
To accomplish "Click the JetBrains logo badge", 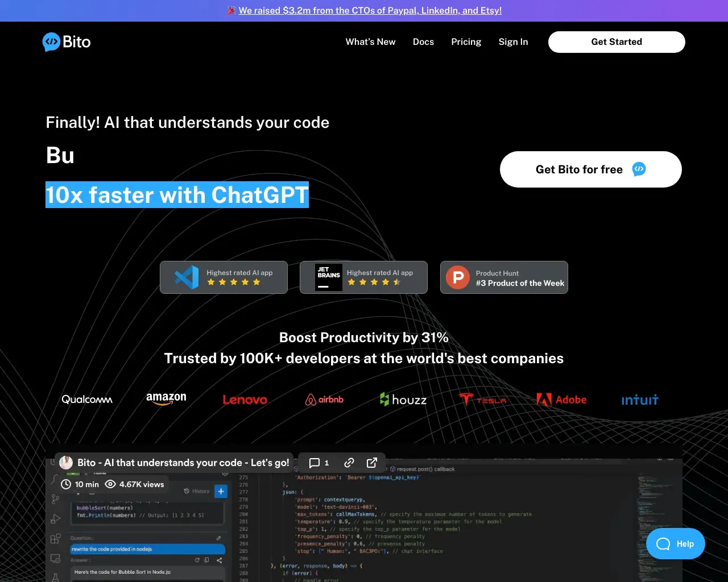I will point(329,277).
